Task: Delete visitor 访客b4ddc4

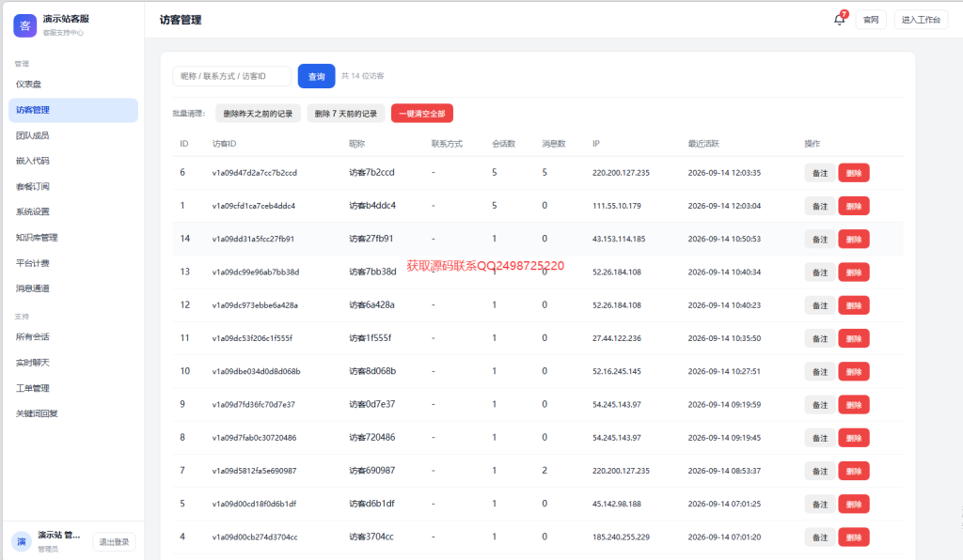Action: (x=854, y=206)
